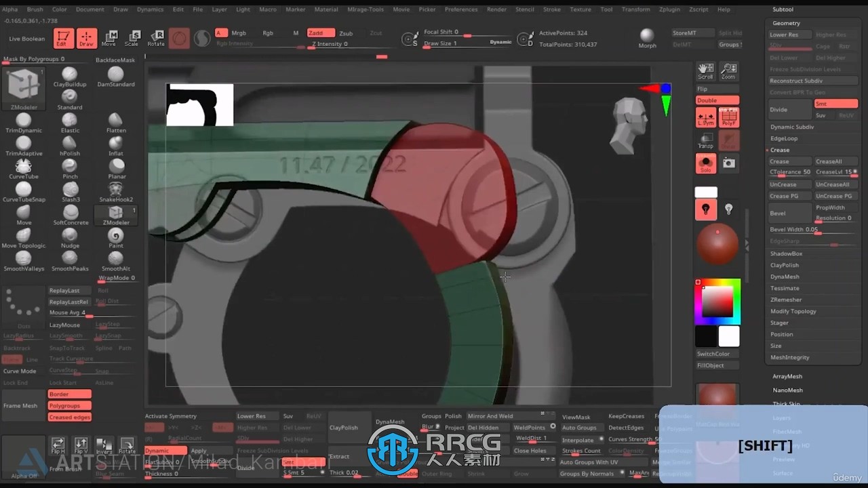868x488 pixels.
Task: Select Scale transform mode in top toolbar
Action: [132, 39]
